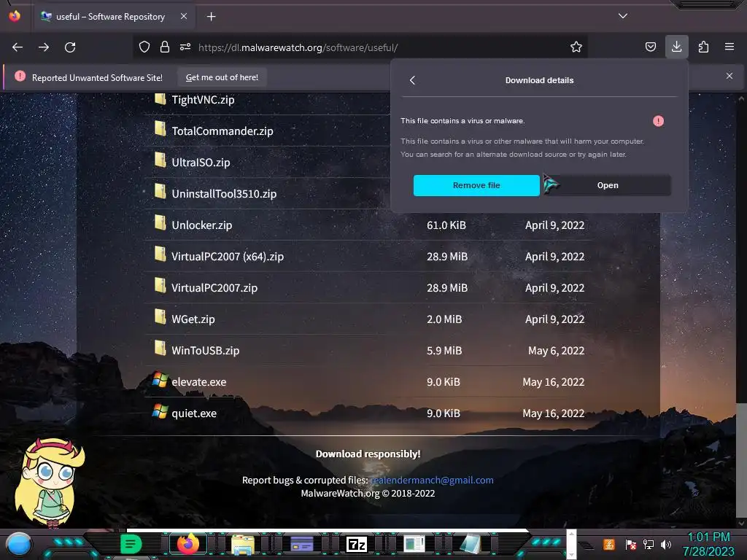Click the padlock site security icon
This screenshot has width=747, height=560.
coord(165,47)
